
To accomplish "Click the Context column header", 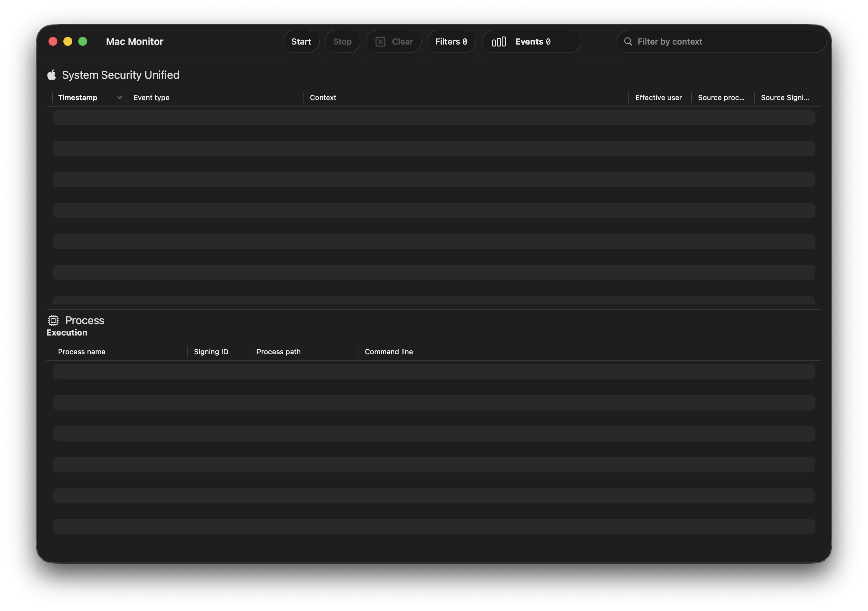I will pos(323,98).
